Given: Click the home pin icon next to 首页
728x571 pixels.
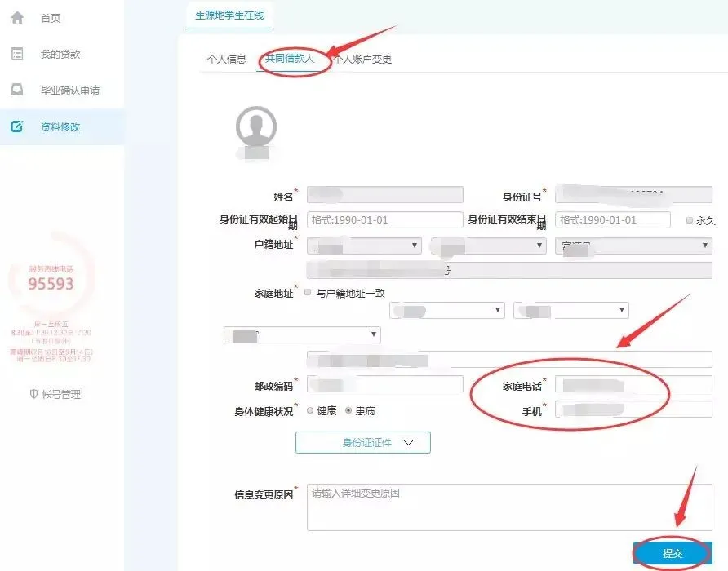Looking at the screenshot, I should (19, 16).
